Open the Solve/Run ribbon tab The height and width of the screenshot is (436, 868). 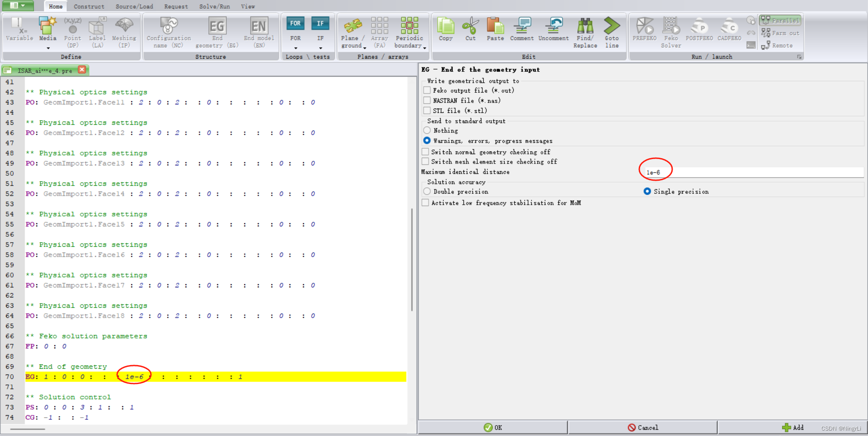(x=214, y=6)
